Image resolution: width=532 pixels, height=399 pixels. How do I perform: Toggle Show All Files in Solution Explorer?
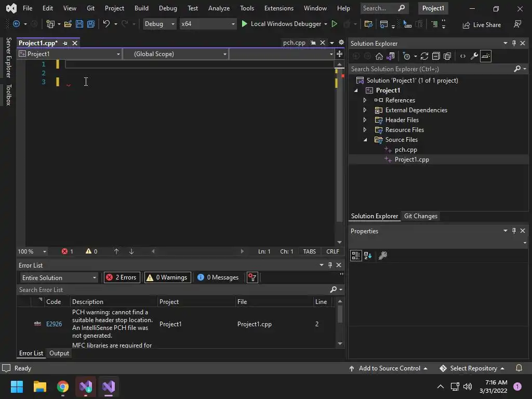point(447,56)
